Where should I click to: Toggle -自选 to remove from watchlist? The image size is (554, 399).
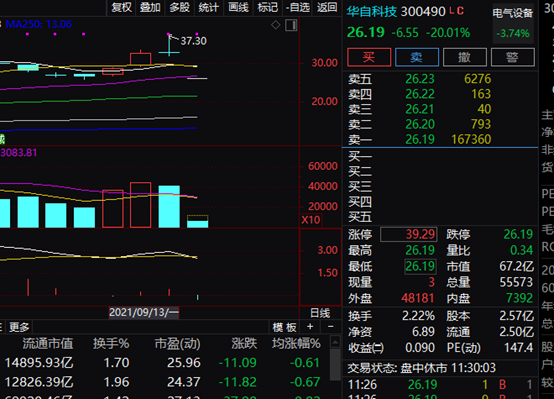[x=298, y=7]
